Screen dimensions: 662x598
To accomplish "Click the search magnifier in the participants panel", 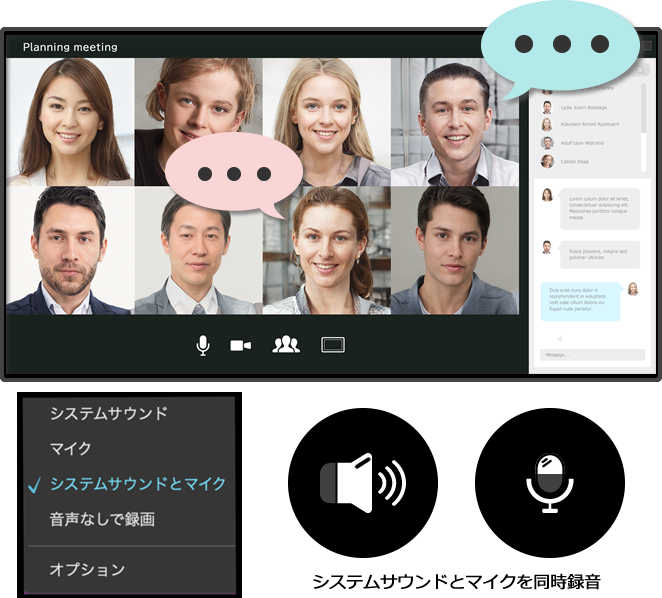I will coord(641,69).
